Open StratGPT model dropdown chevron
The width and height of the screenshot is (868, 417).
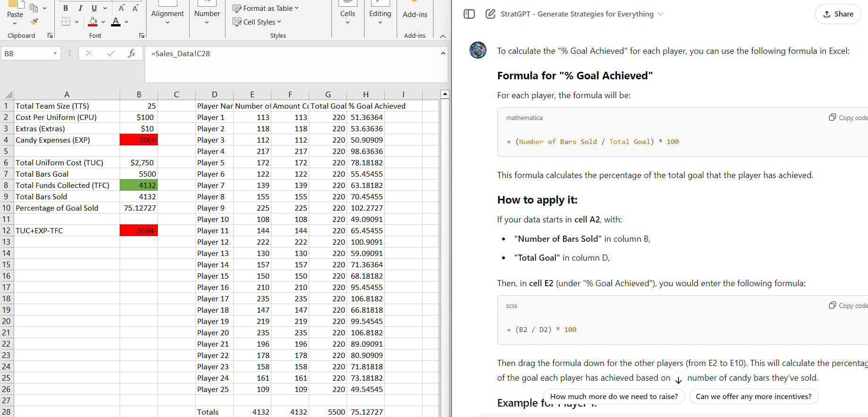[x=660, y=14]
